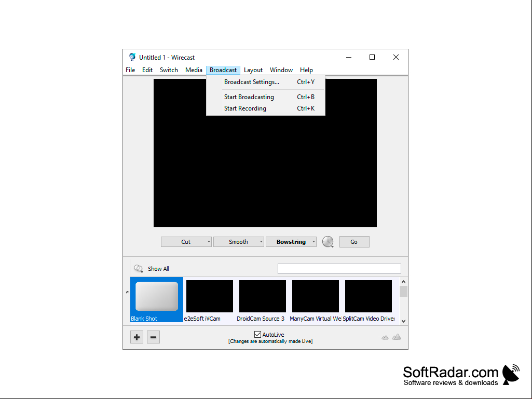Image resolution: width=532 pixels, height=399 pixels.
Task: Close the open Broadcast menu
Action: click(x=223, y=70)
